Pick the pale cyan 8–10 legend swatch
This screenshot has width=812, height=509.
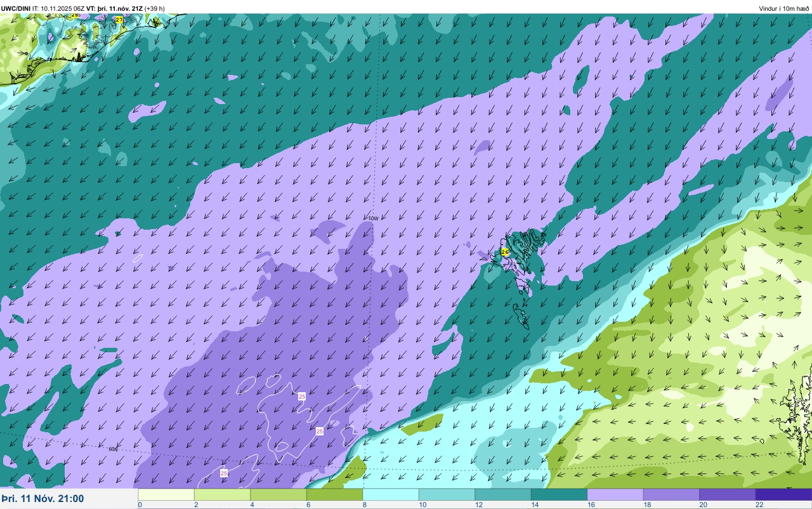click(x=391, y=494)
